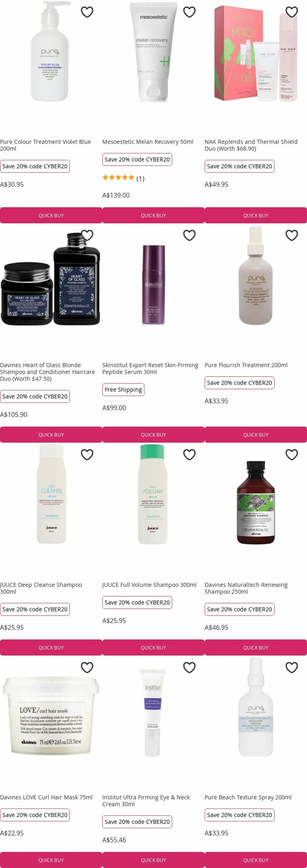View the Pure Flourish Treatment bottle image
Viewport: 307px width, 868px height.
click(x=256, y=276)
